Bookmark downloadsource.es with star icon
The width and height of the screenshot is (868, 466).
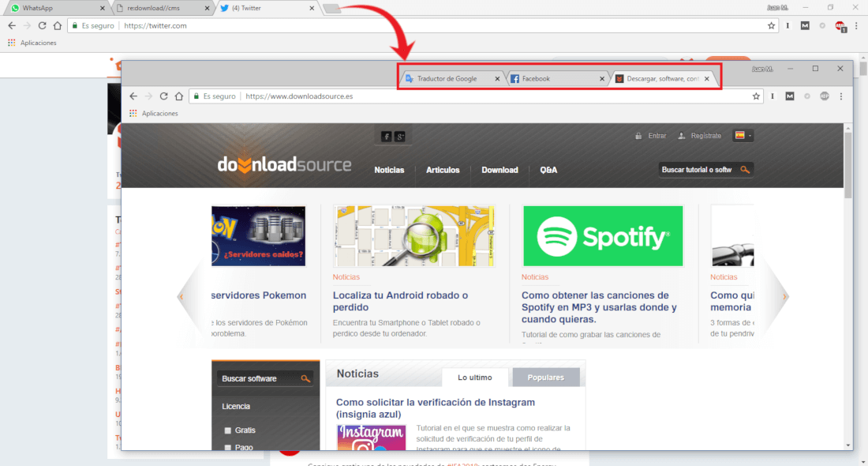click(756, 96)
